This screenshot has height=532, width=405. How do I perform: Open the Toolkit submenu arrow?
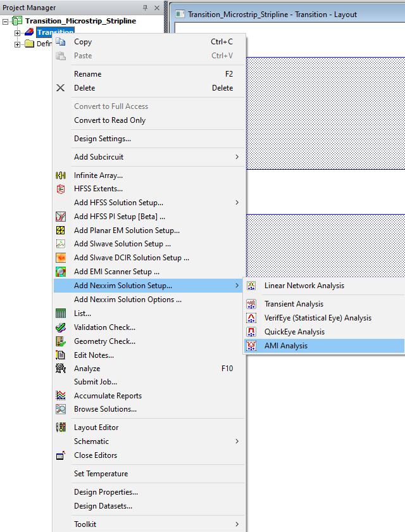click(237, 524)
